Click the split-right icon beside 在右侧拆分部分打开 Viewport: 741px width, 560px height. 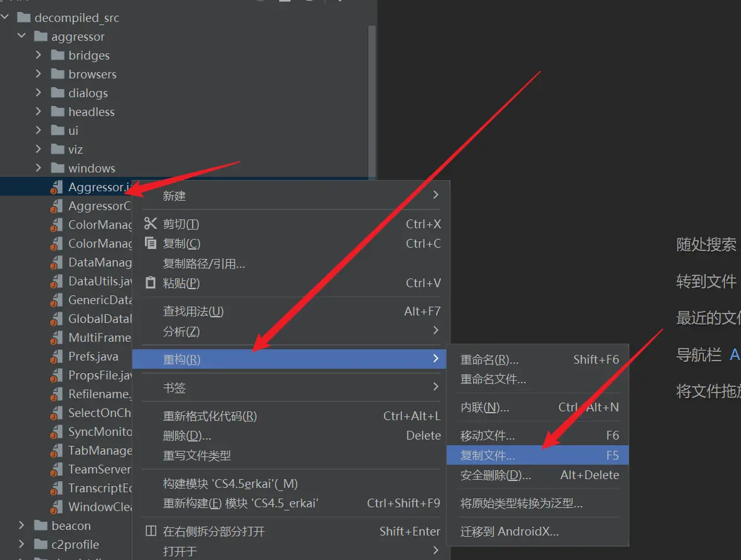coord(151,531)
